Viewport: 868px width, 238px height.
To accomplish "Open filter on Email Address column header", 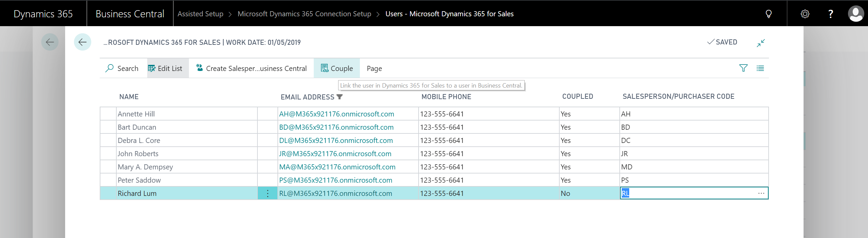I will pyautogui.click(x=340, y=97).
